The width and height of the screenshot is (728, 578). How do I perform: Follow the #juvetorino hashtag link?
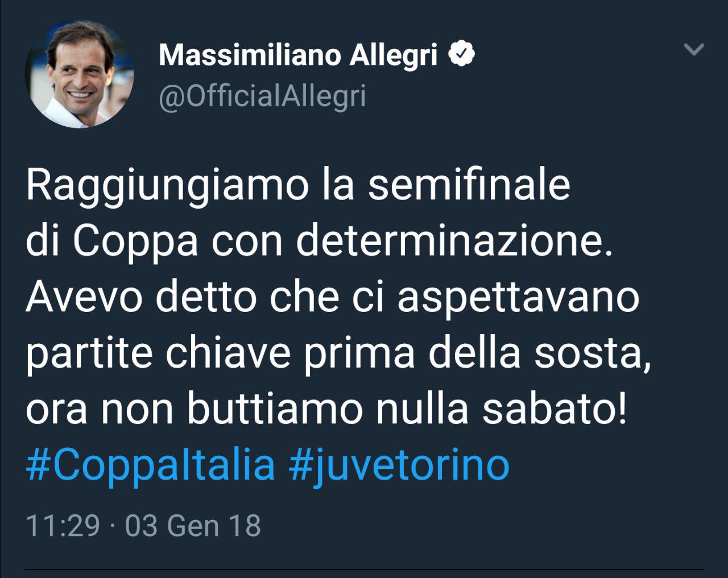pos(399,464)
